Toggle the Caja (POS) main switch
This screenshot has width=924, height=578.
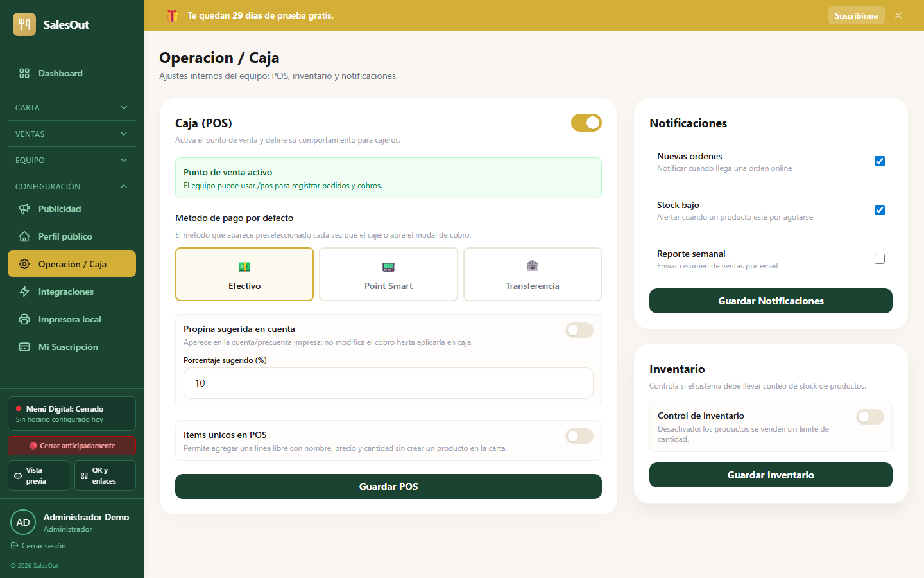point(586,123)
